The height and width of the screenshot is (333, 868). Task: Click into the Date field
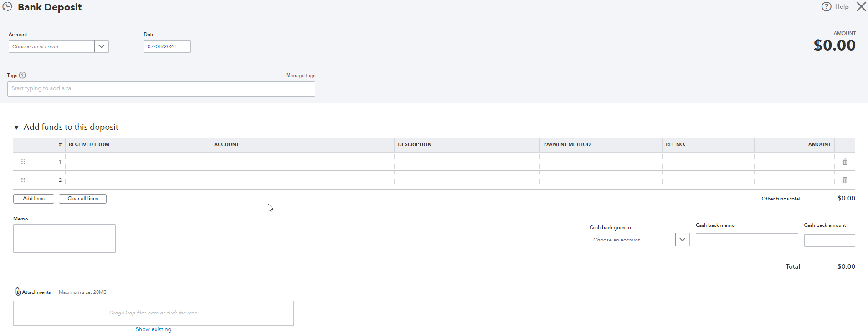(167, 46)
